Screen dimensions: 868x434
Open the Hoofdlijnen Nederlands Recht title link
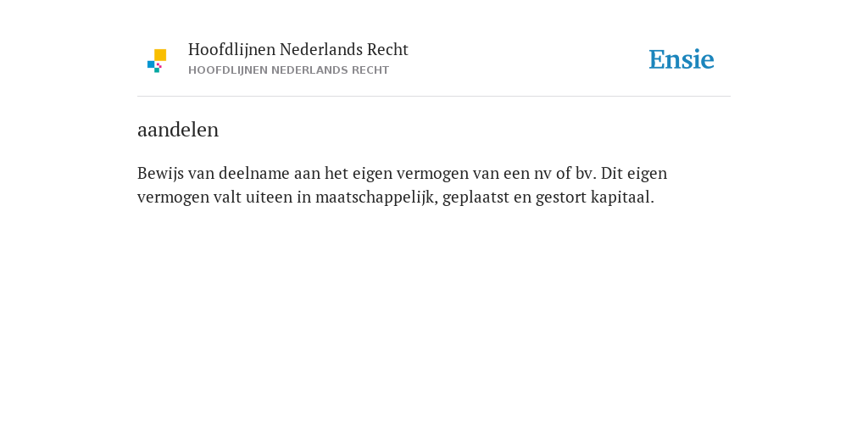tap(298, 49)
